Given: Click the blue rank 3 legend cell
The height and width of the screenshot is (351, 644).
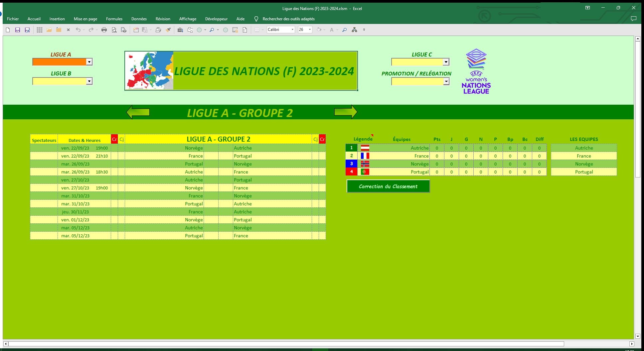Looking at the screenshot, I should (x=351, y=164).
